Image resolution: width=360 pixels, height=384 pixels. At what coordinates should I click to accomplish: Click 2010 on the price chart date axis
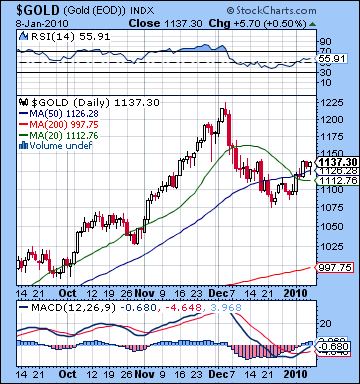tap(295, 293)
